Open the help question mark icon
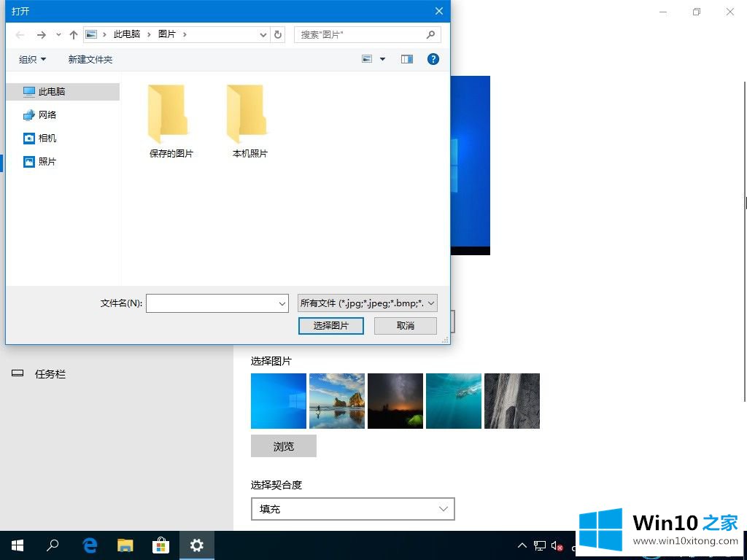The image size is (747, 560). pyautogui.click(x=433, y=59)
